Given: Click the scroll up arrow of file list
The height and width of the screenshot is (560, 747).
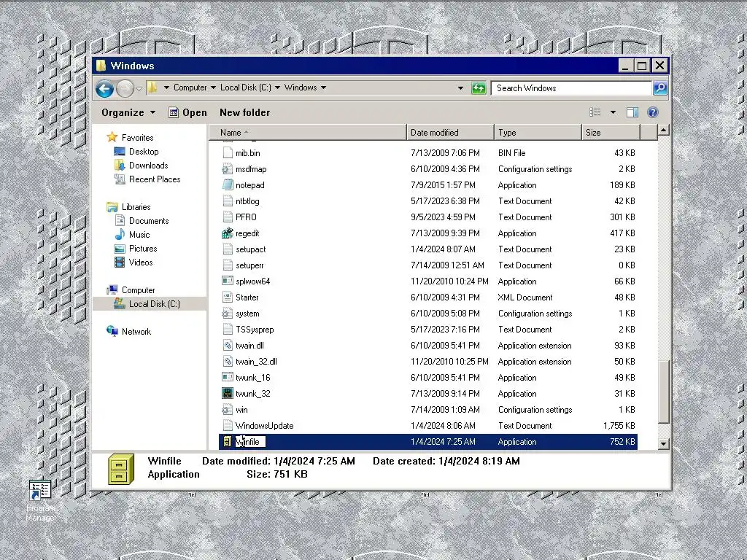Looking at the screenshot, I should click(x=664, y=130).
